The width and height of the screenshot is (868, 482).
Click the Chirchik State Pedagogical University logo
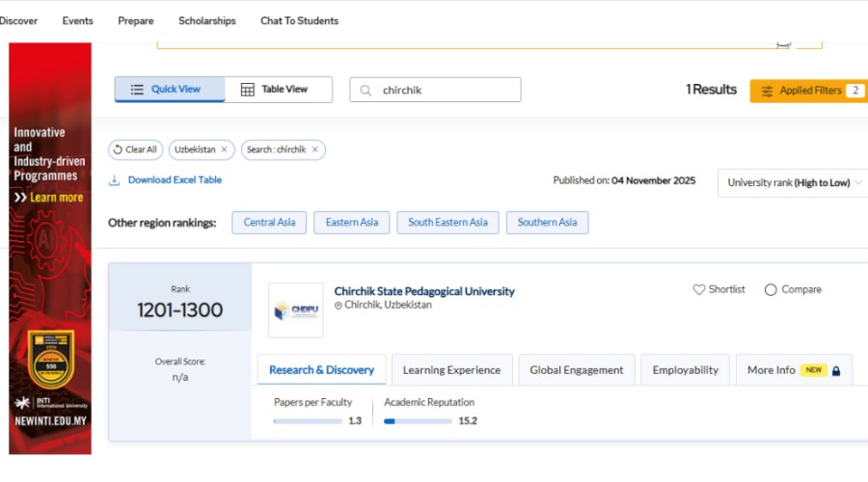tap(295, 310)
